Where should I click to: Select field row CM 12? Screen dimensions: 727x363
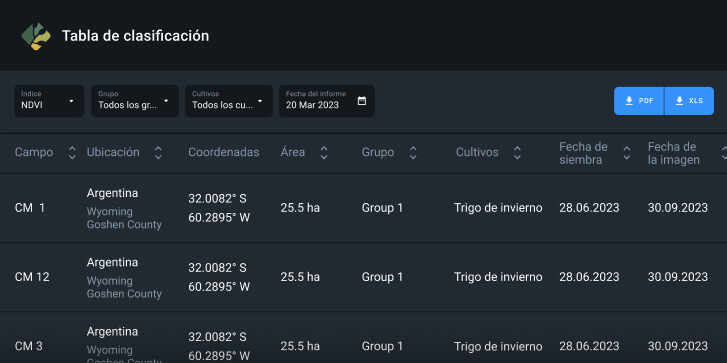coord(364,277)
